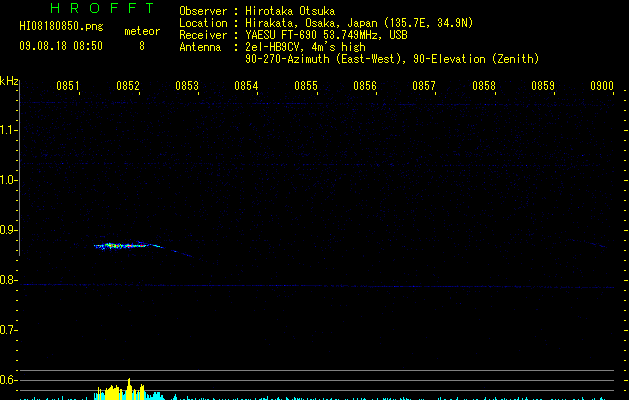The width and height of the screenshot is (629, 400).
Task: Click the date stamp 09.08.18 08:50
Action: tap(61, 46)
